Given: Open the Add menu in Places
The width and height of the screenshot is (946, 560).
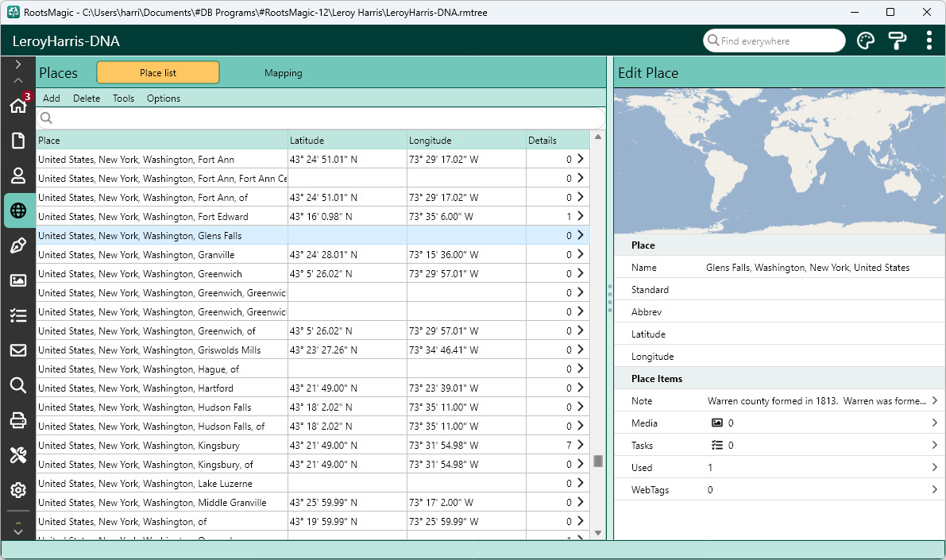Looking at the screenshot, I should (52, 98).
